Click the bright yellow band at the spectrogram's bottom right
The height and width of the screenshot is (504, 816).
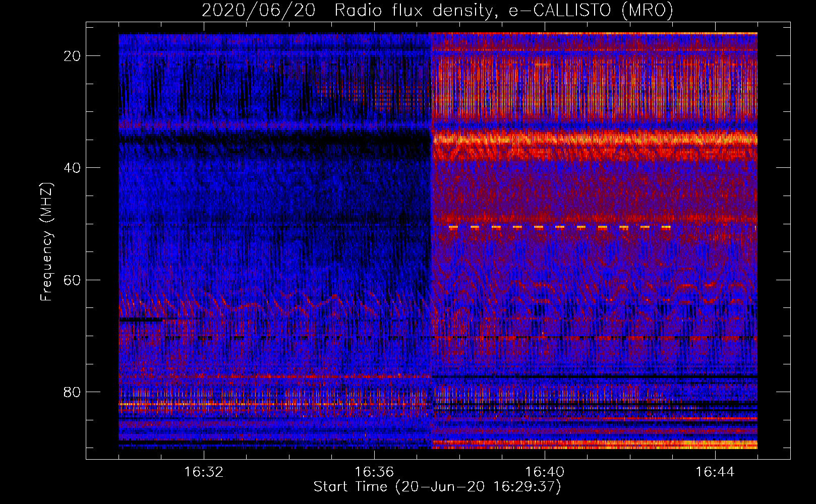tap(595, 444)
